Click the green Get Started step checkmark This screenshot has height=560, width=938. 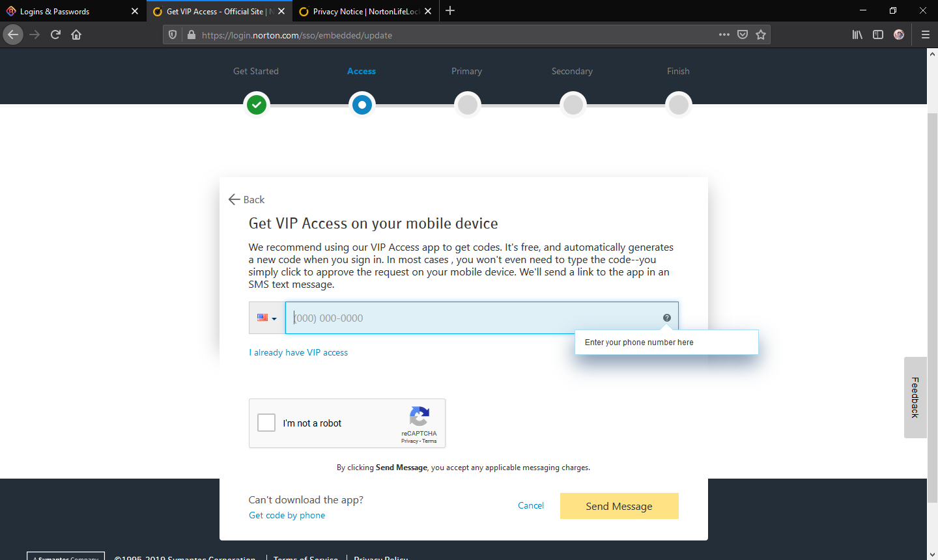tap(257, 104)
